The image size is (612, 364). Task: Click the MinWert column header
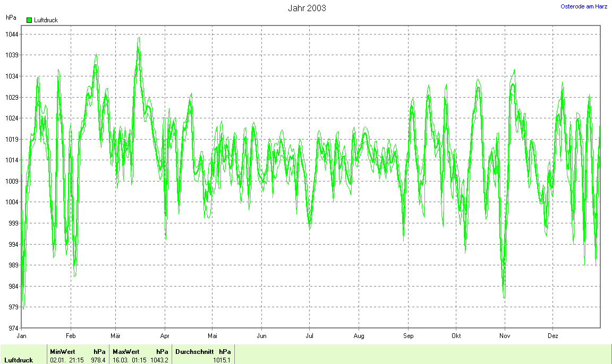click(62, 351)
